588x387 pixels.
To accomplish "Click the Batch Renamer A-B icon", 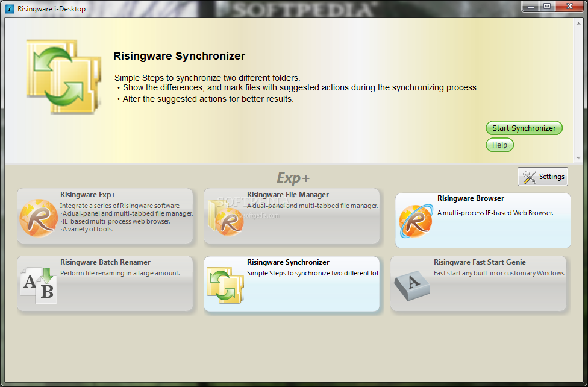I will 39,286.
